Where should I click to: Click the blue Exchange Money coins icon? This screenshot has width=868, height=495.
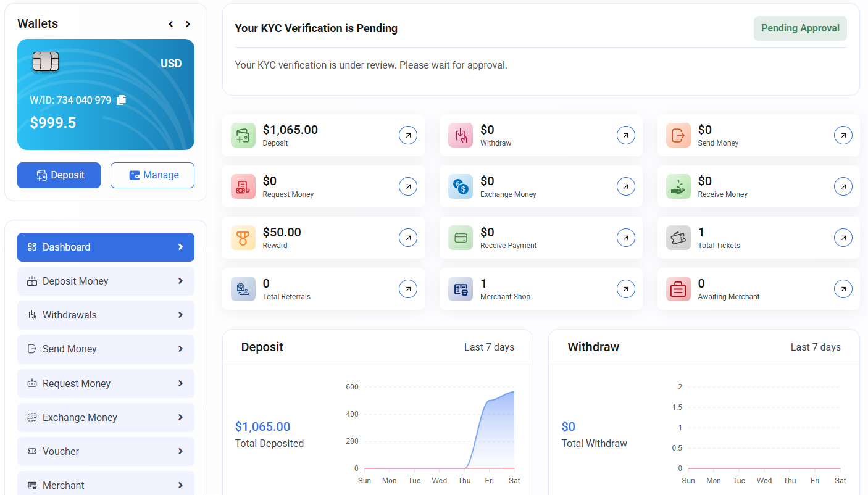coord(461,186)
